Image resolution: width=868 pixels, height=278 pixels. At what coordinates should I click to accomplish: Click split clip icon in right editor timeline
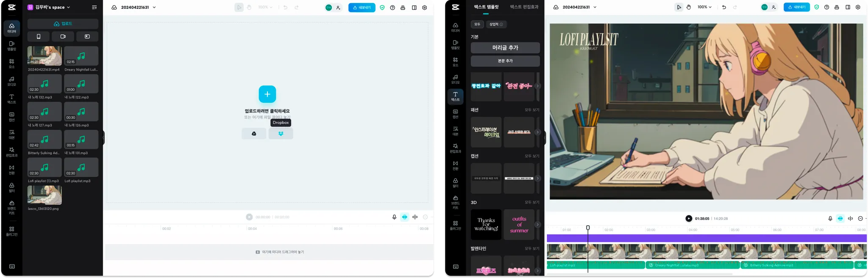click(850, 218)
